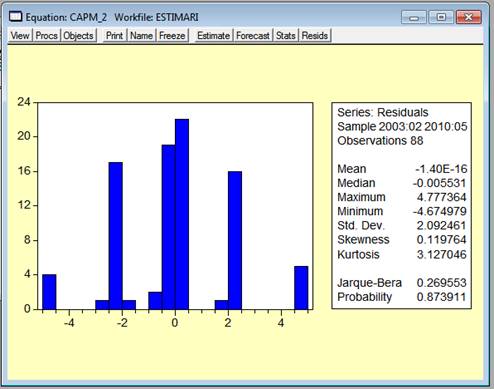The image size is (494, 389).
Task: Click the Objects toolbar button
Action: tap(78, 35)
